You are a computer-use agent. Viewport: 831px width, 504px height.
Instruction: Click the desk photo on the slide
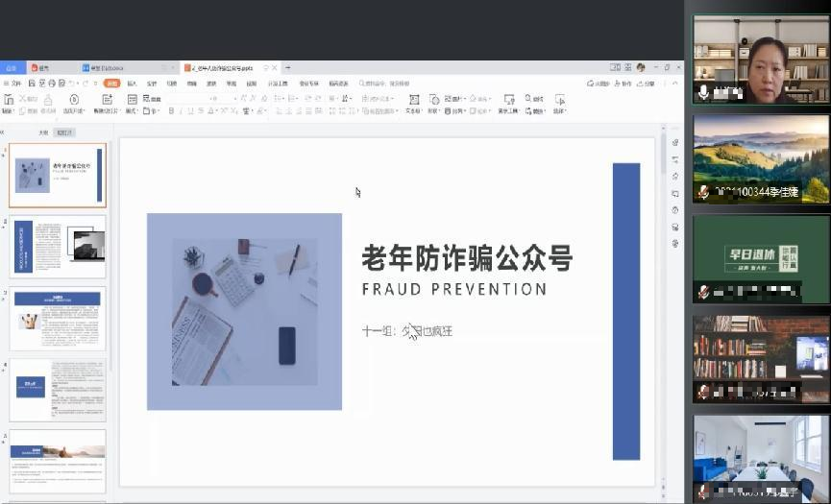tap(244, 311)
